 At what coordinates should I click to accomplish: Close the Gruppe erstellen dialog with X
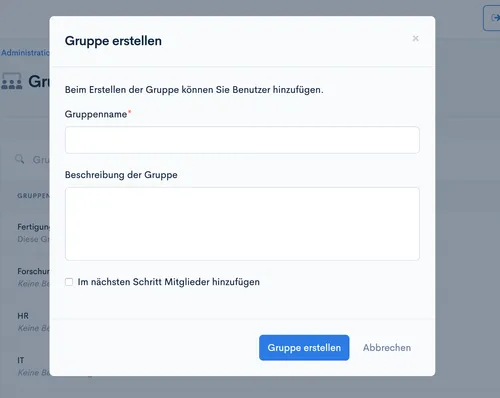[415, 38]
